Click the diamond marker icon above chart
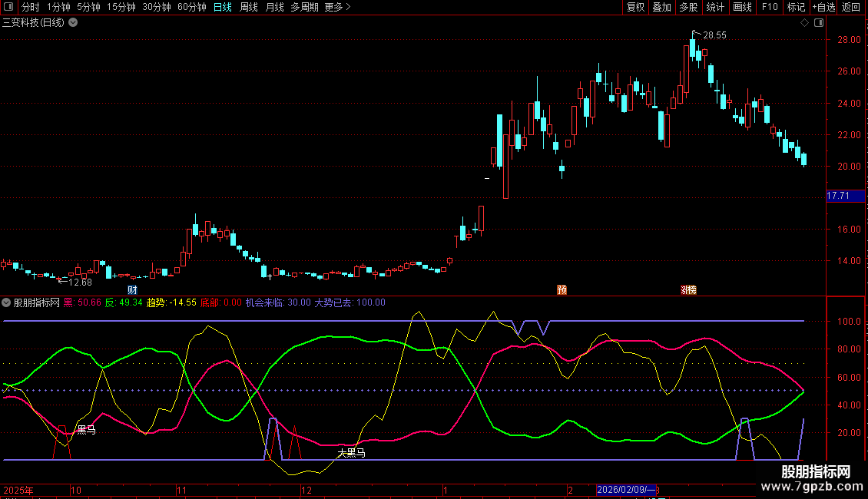This screenshot has width=868, height=499. click(804, 23)
